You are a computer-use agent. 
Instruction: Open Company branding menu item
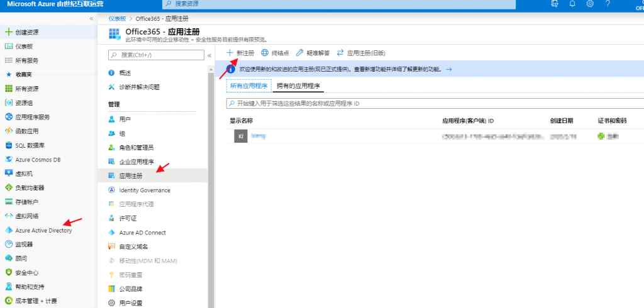coord(131,289)
